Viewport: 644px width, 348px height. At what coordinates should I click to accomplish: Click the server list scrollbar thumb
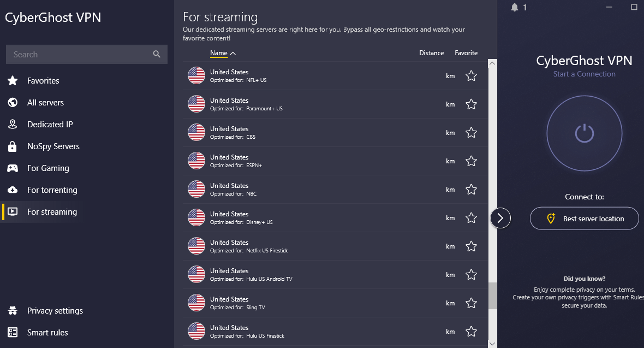click(493, 295)
